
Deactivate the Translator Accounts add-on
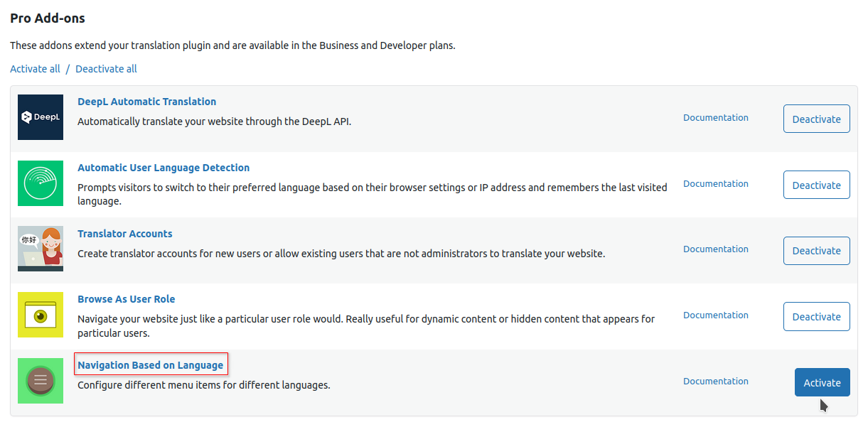click(x=816, y=250)
